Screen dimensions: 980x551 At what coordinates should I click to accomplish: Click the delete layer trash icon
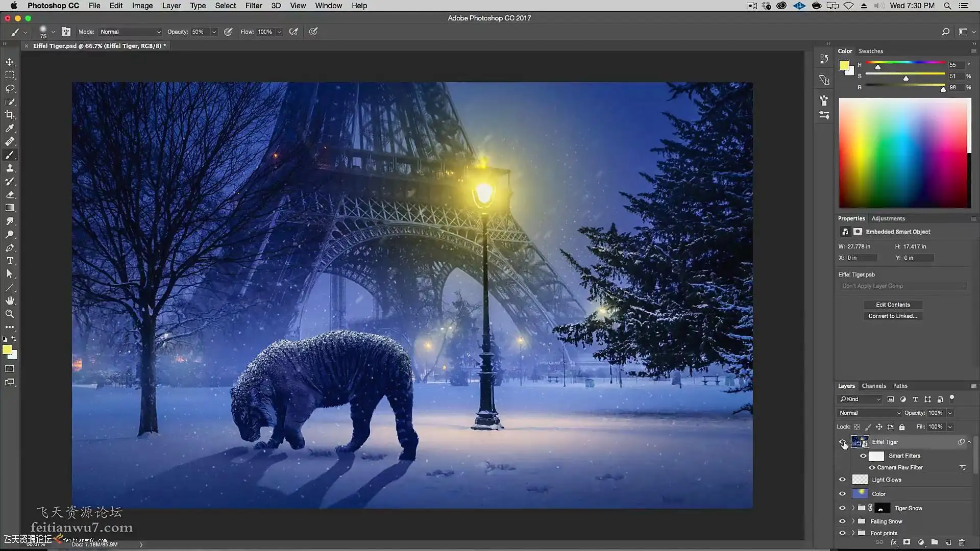(x=962, y=542)
